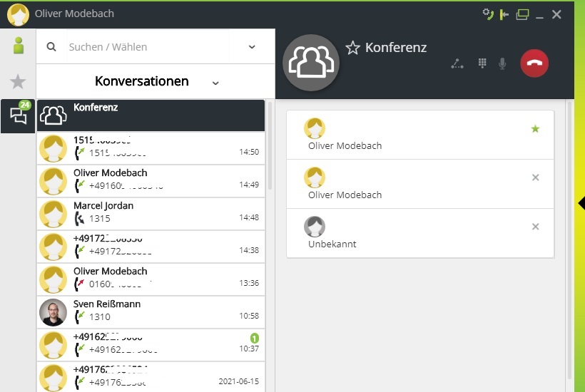Click the search magnifier icon
The image size is (585, 392).
pos(51,47)
